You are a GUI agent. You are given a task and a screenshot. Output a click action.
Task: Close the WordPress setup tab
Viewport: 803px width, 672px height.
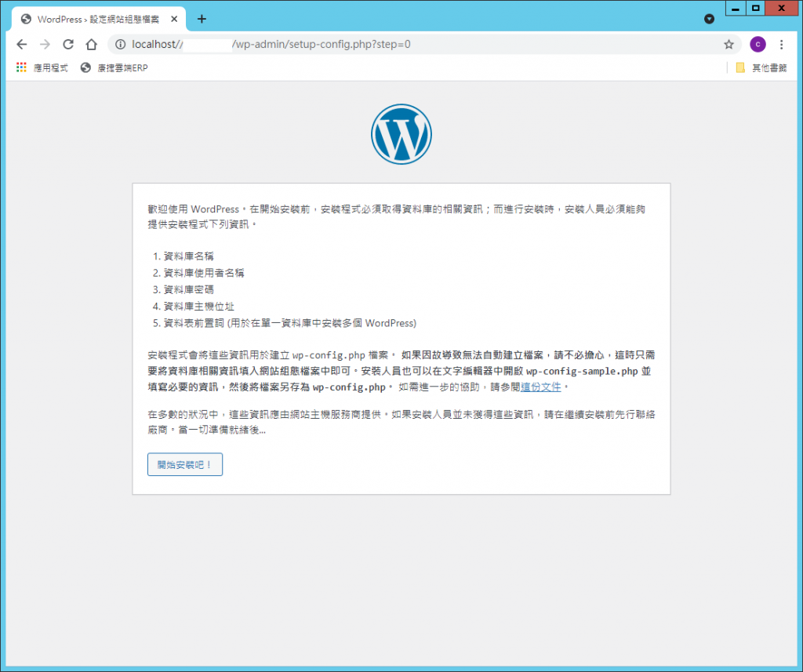(175, 19)
